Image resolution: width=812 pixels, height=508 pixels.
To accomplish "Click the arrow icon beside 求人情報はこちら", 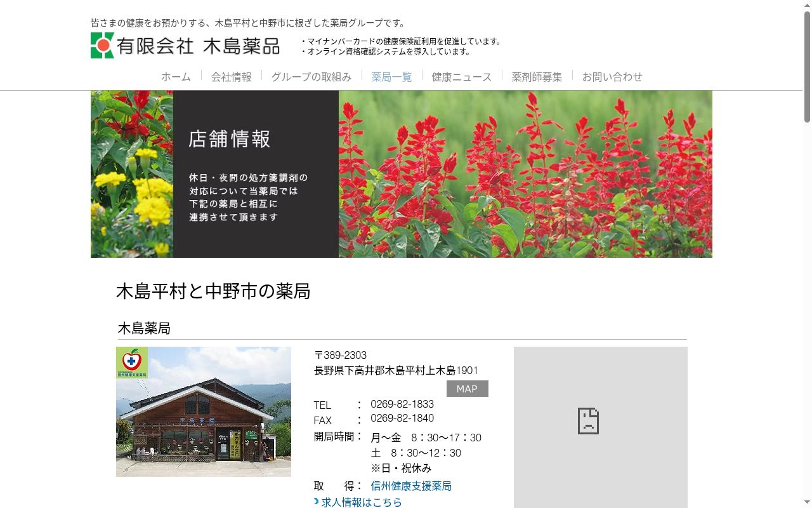I will (x=317, y=502).
